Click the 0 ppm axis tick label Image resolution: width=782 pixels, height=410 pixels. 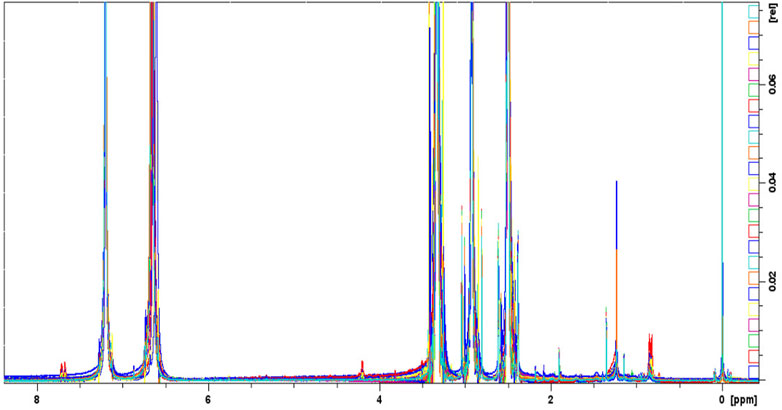(x=722, y=400)
